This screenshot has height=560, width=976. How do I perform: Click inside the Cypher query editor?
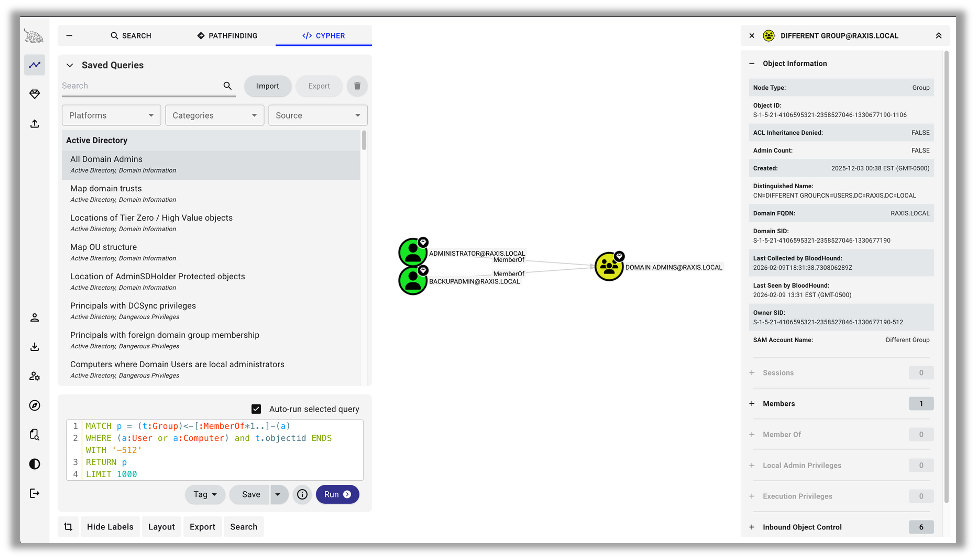coord(215,450)
